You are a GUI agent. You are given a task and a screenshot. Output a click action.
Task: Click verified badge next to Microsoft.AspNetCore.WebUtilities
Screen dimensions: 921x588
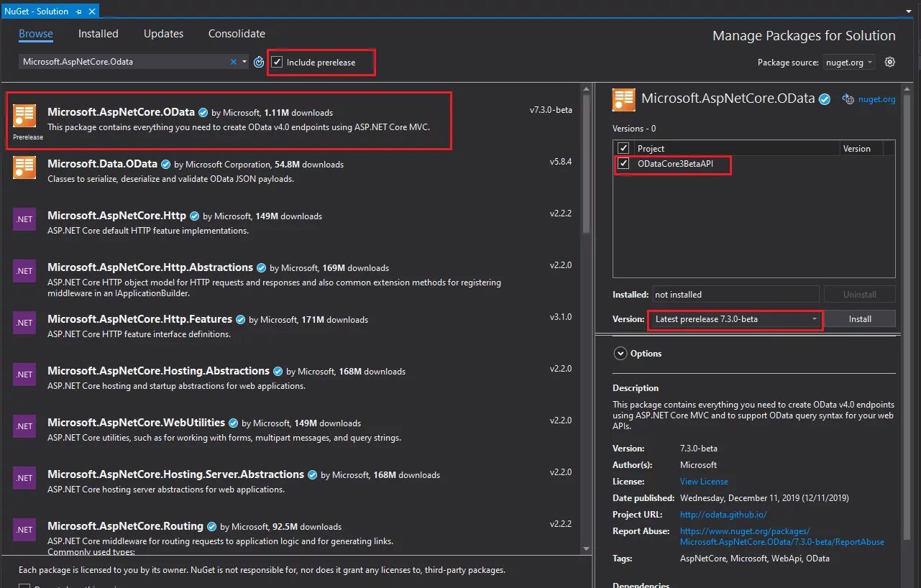click(x=234, y=423)
